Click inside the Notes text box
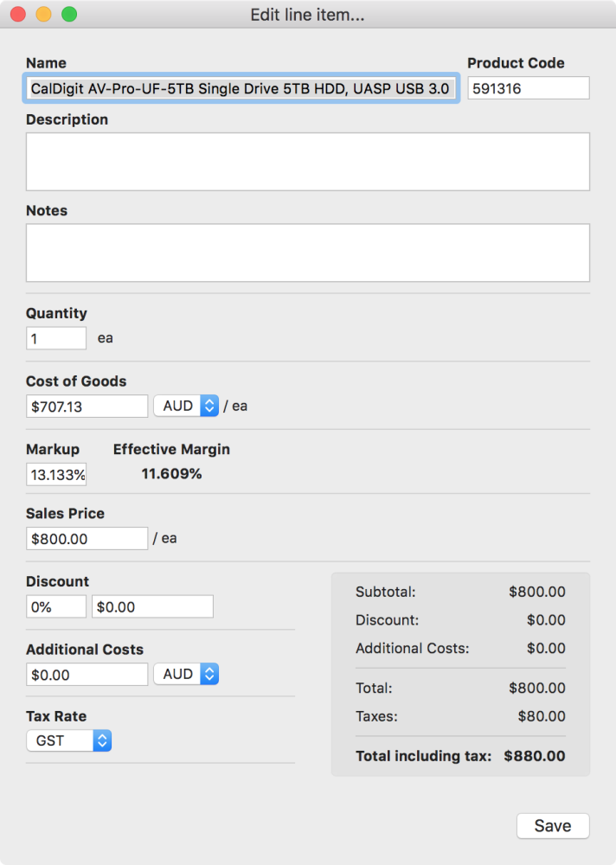Viewport: 616px width, 865px height. tap(307, 252)
